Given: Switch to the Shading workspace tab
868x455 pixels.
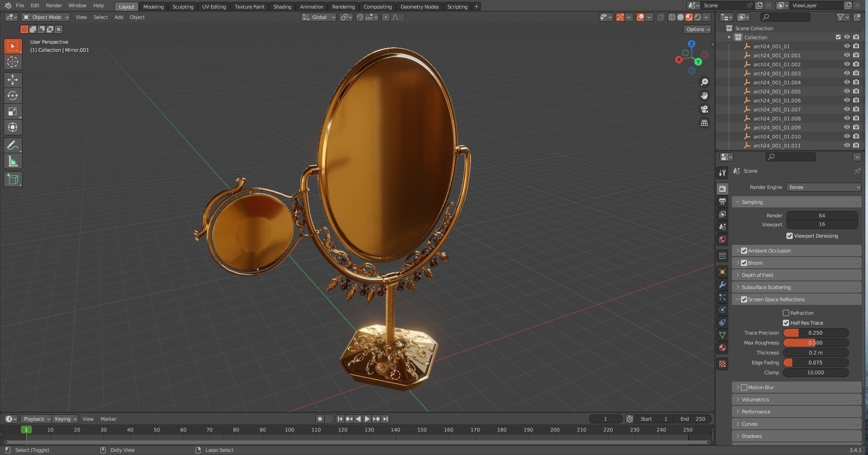Looking at the screenshot, I should tap(282, 7).
